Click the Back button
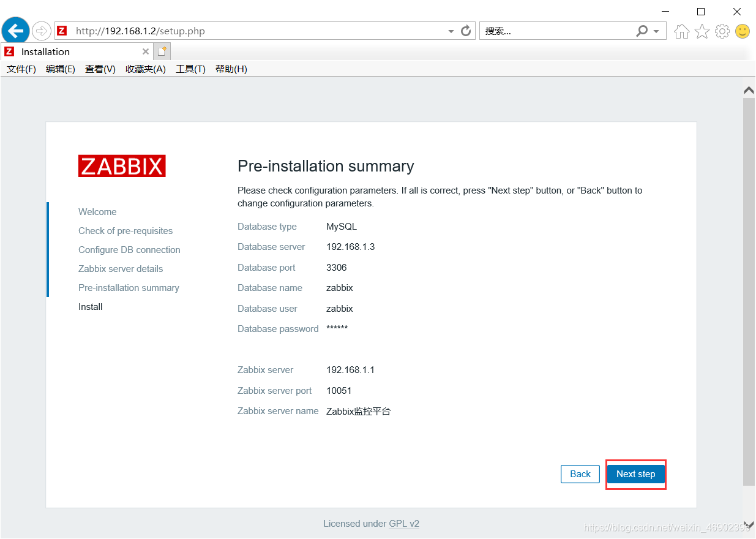Viewport: 756px width, 539px height. point(580,474)
